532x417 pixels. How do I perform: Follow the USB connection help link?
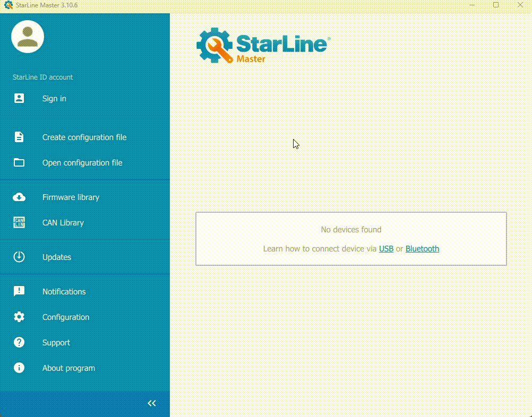(x=386, y=248)
